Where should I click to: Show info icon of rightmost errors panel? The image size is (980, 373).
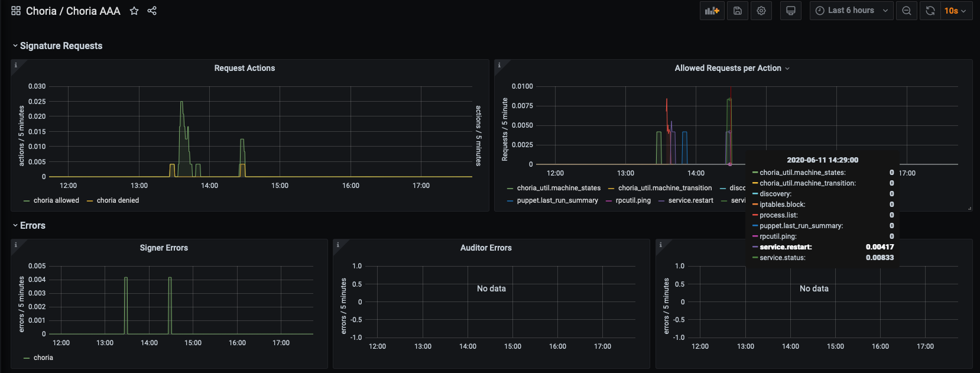(x=661, y=245)
